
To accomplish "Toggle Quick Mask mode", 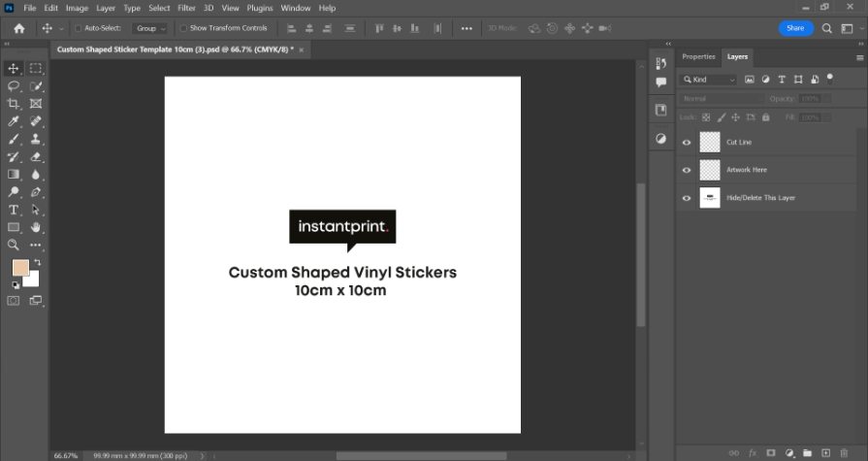I will [14, 300].
